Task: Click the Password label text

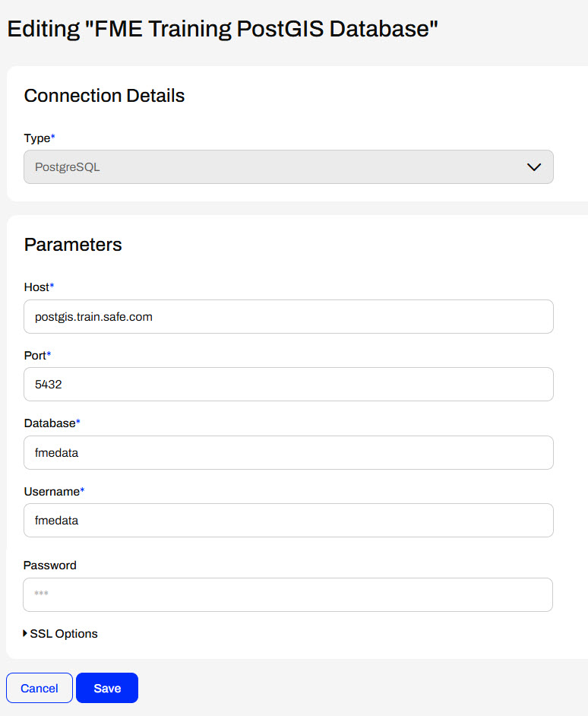Action: click(50, 566)
